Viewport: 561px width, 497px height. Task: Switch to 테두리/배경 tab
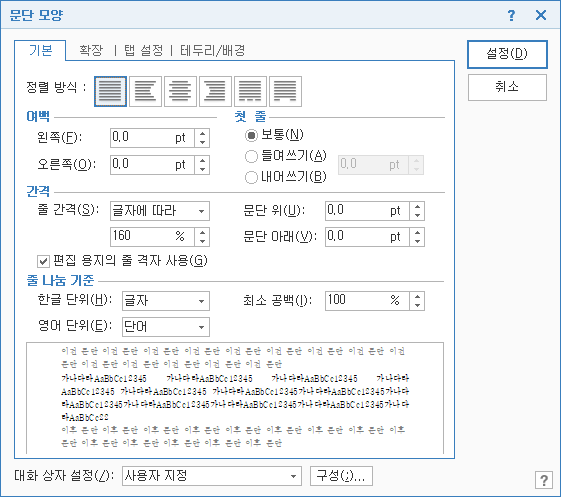(213, 50)
